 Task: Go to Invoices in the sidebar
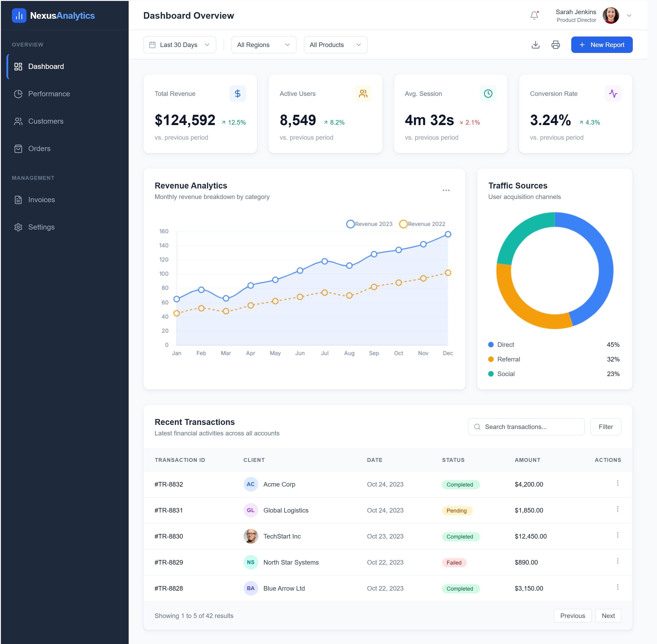point(41,199)
